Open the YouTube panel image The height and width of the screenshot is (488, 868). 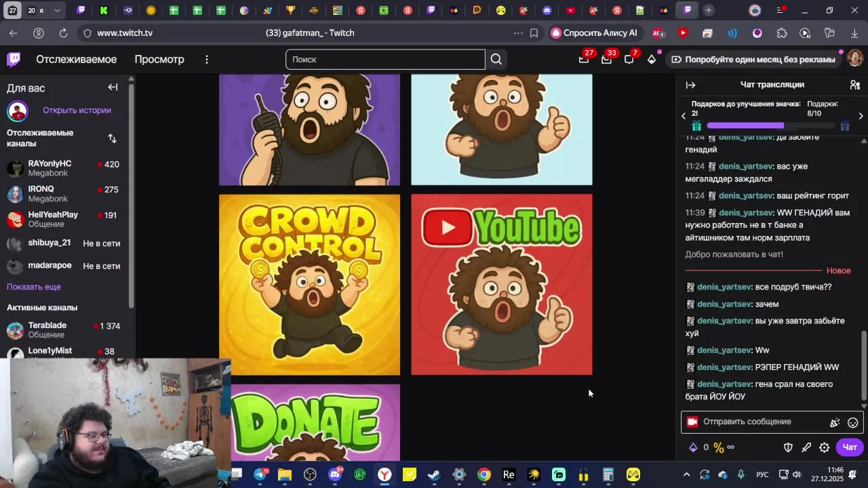click(502, 285)
